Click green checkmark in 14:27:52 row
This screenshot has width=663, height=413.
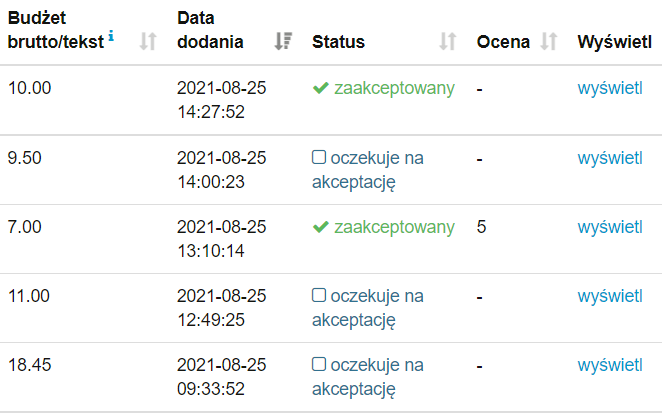pos(320,89)
